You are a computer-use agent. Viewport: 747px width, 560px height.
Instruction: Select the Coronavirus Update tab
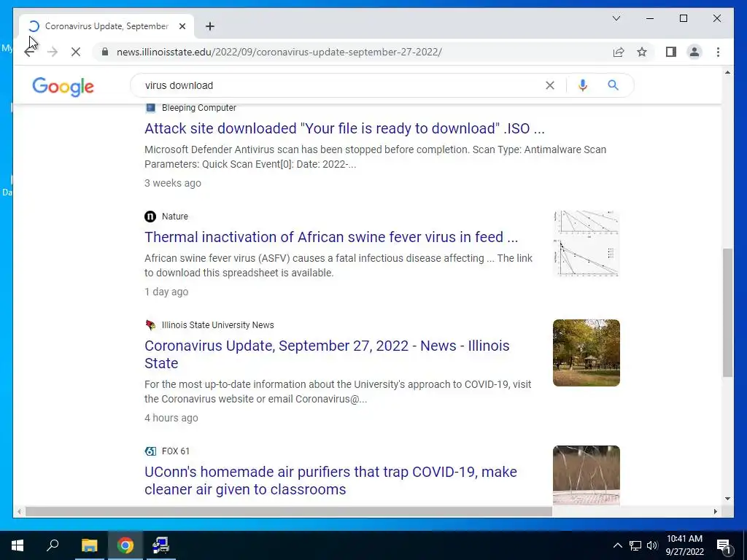coord(107,26)
